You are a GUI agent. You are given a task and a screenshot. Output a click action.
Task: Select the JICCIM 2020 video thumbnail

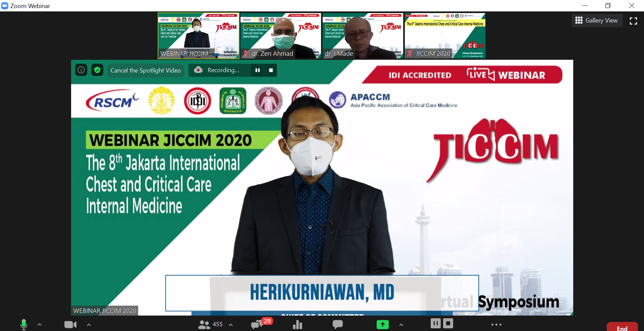point(445,36)
